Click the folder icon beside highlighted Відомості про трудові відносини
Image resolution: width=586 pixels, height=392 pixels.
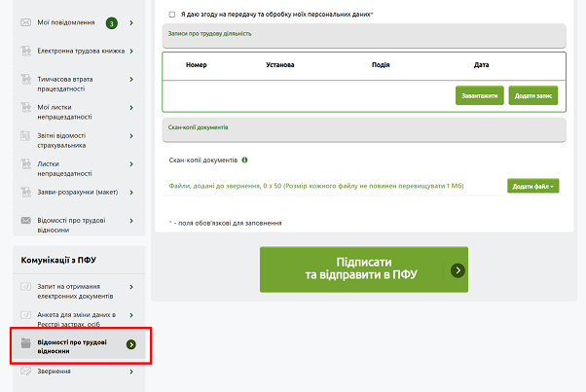point(26,346)
